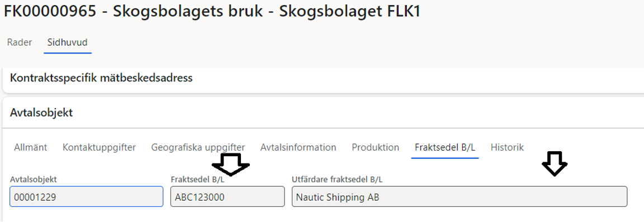The height and width of the screenshot is (222, 644).
Task: Select the Sidhuvud tab
Action: [x=67, y=42]
